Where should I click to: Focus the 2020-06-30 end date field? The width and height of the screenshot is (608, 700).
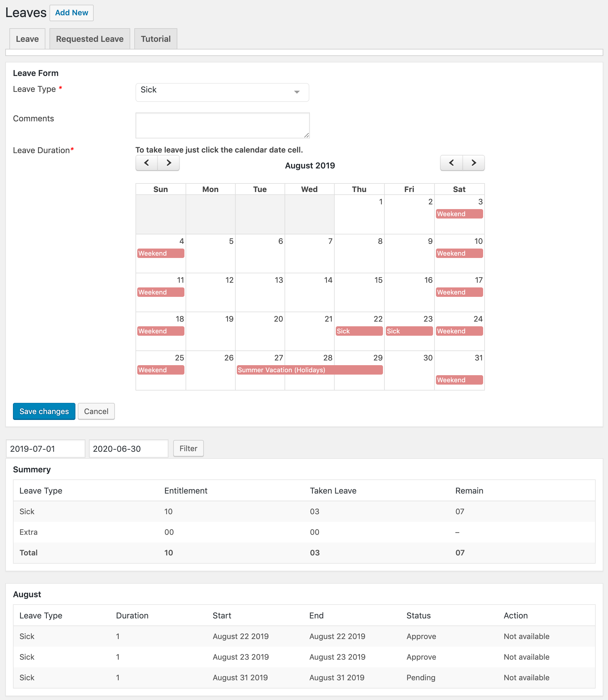tap(128, 449)
